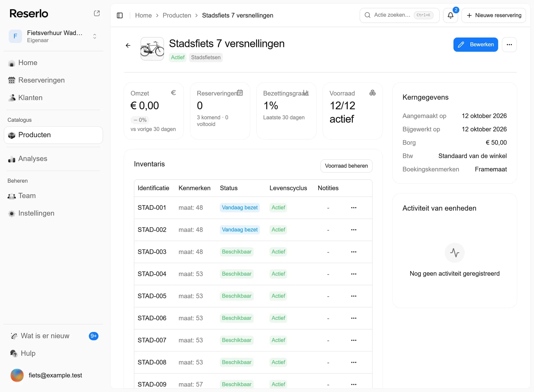Click the boxes icon on Voorraad card
The image size is (534, 392).
(372, 93)
